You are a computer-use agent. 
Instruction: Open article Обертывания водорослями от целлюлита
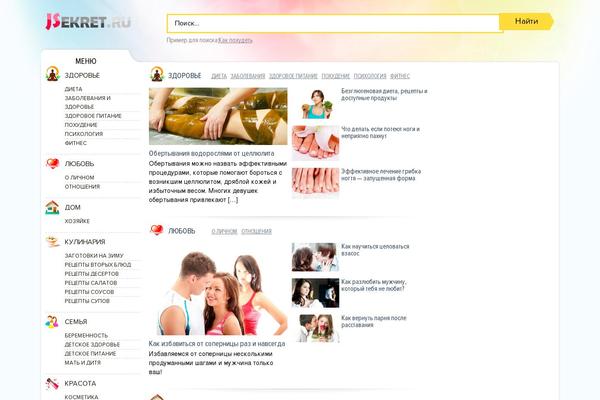click(211, 153)
